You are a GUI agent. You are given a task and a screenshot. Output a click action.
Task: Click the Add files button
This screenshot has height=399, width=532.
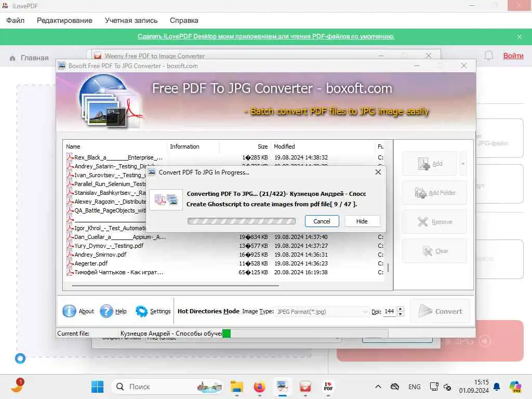coord(430,164)
